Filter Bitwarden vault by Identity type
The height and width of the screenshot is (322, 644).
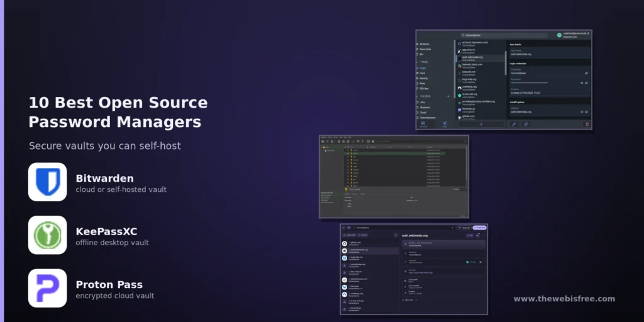422,79
